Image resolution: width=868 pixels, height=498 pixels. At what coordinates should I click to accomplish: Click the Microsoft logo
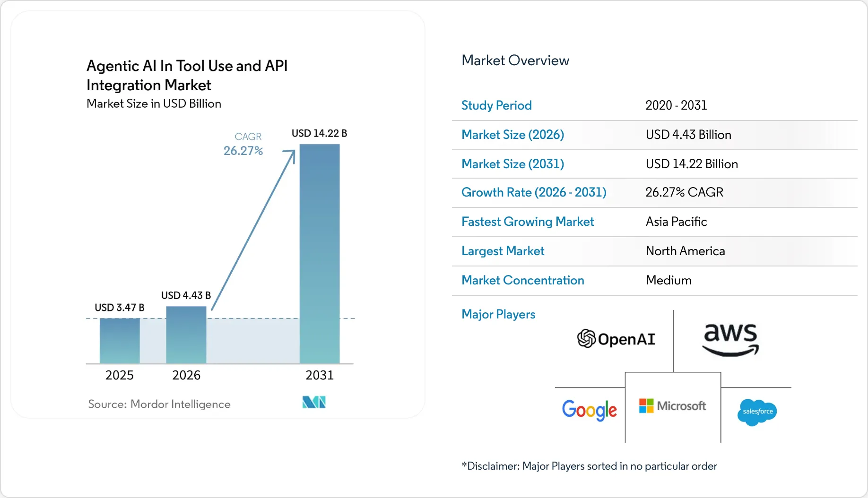coord(672,406)
